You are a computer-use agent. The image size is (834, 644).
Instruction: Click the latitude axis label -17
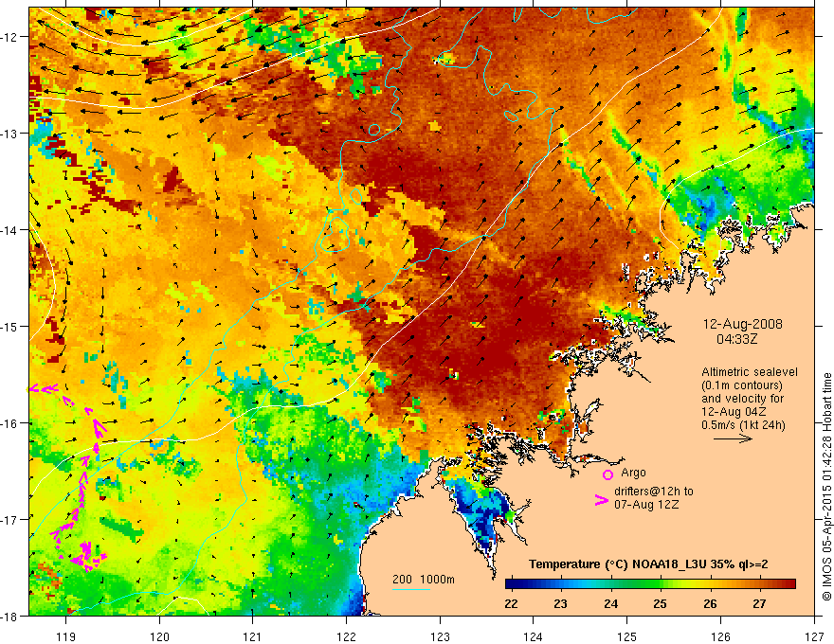coord(9,519)
